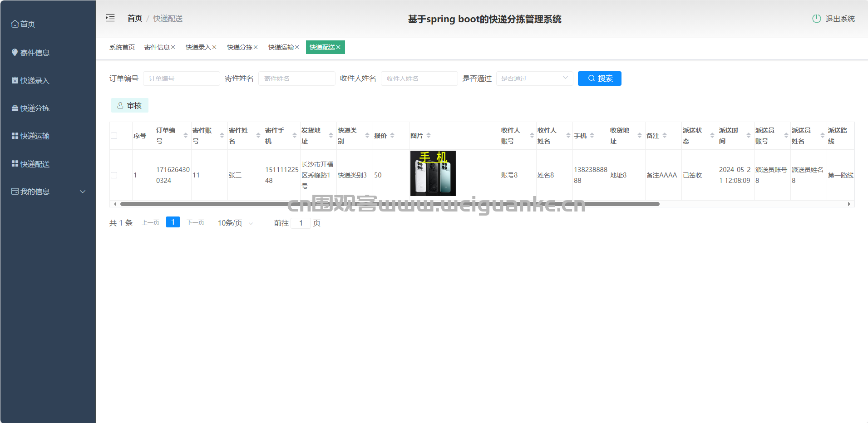Sort table by the 图片 column arrows
The width and height of the screenshot is (868, 423).
429,136
